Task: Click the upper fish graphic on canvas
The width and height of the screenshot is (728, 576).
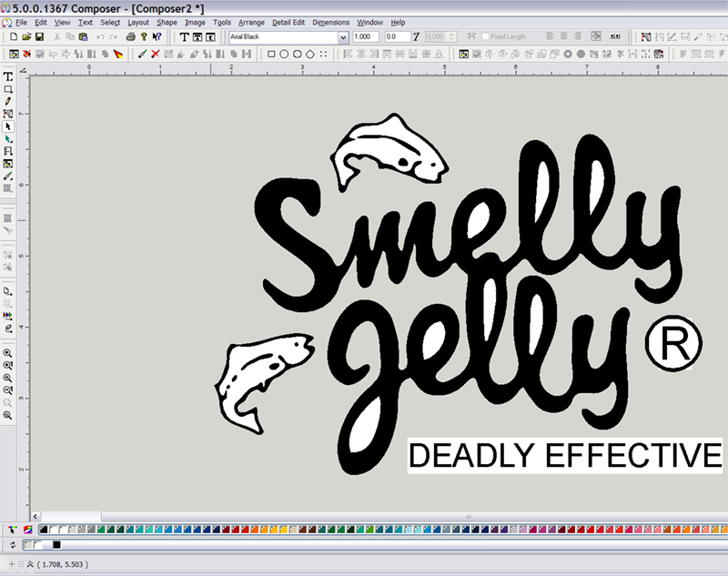Action: 389,152
